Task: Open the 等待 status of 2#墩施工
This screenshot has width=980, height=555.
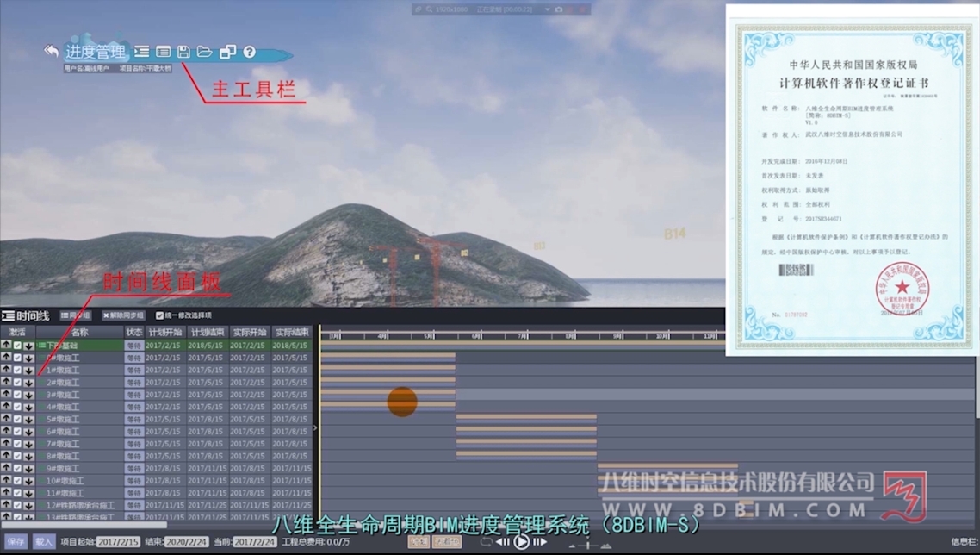Action: click(x=133, y=383)
